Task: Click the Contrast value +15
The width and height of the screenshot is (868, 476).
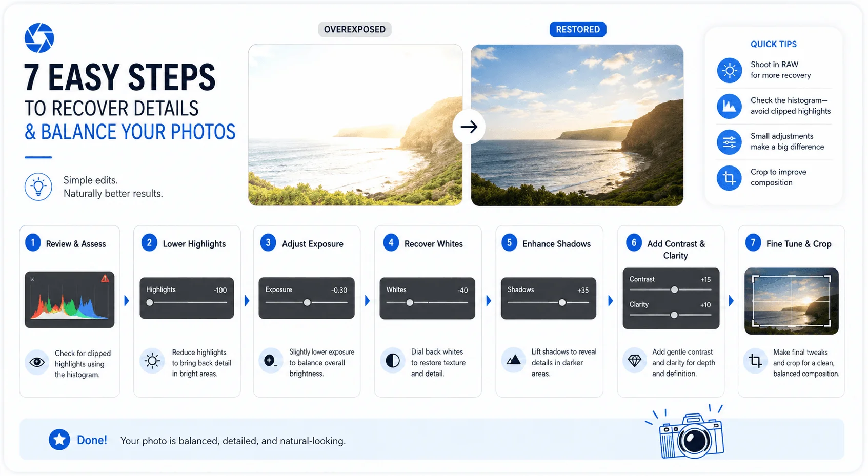Action: [x=705, y=279]
